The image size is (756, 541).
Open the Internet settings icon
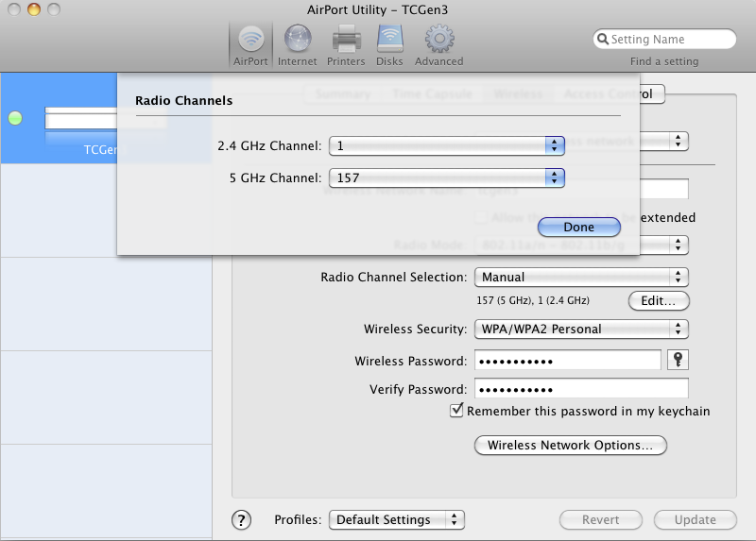coord(298,45)
